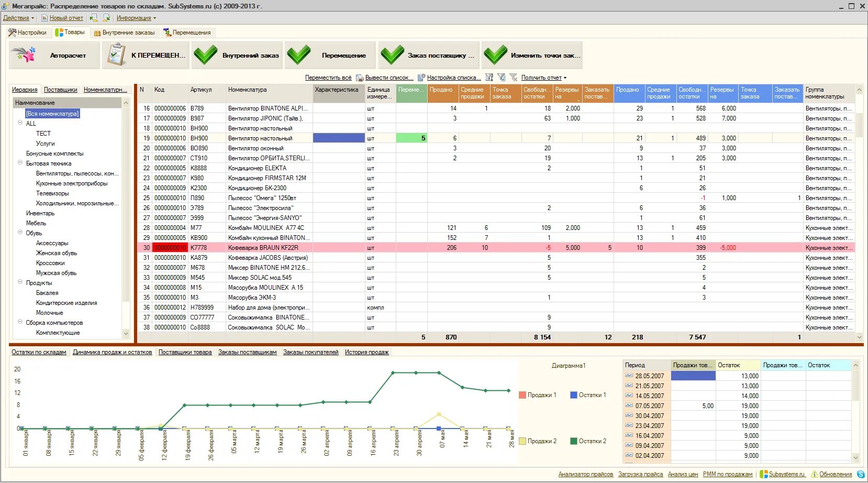This screenshot has height=483, width=868.
Task: Switch to Заказы поставщикам tab
Action: coord(247,352)
